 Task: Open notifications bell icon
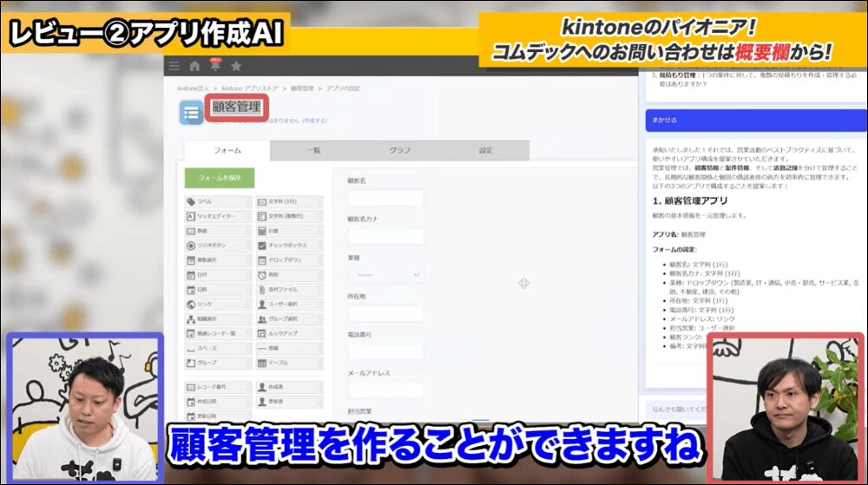(x=215, y=65)
